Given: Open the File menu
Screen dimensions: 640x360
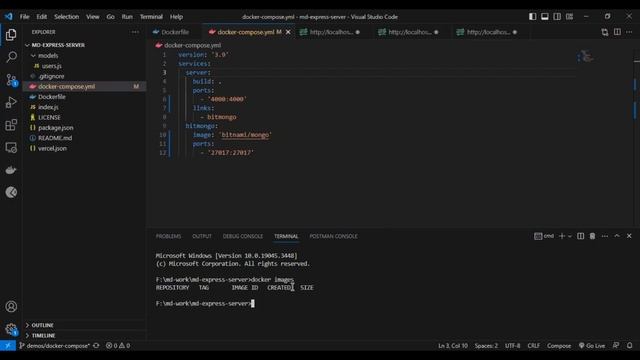Looking at the screenshot, I should (x=24, y=17).
